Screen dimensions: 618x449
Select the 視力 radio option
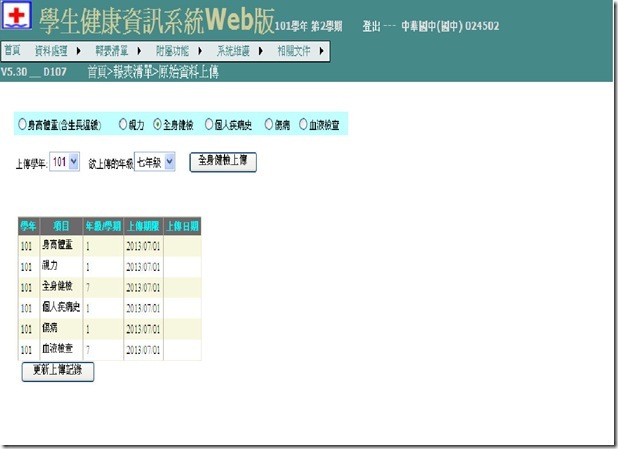123,124
